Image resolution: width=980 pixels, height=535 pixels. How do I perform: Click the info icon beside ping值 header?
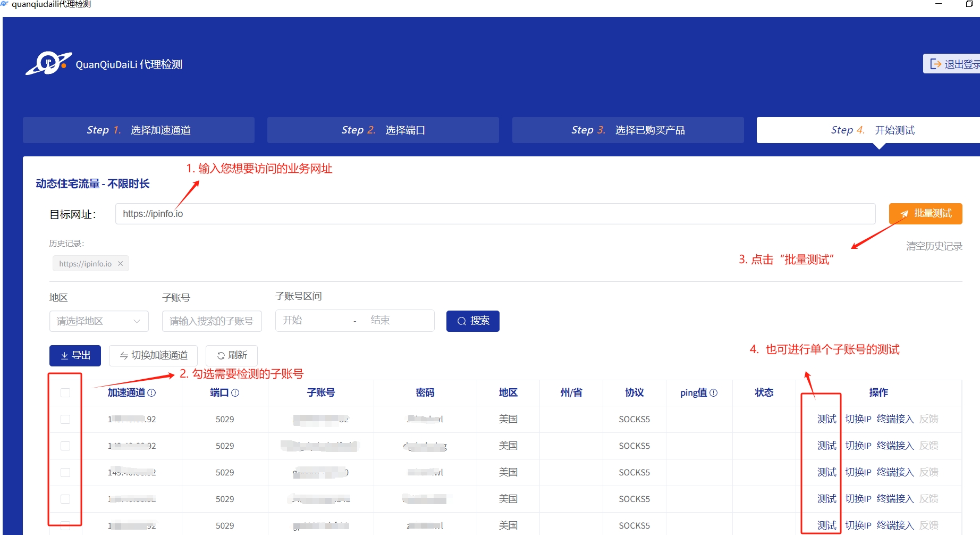tap(714, 393)
